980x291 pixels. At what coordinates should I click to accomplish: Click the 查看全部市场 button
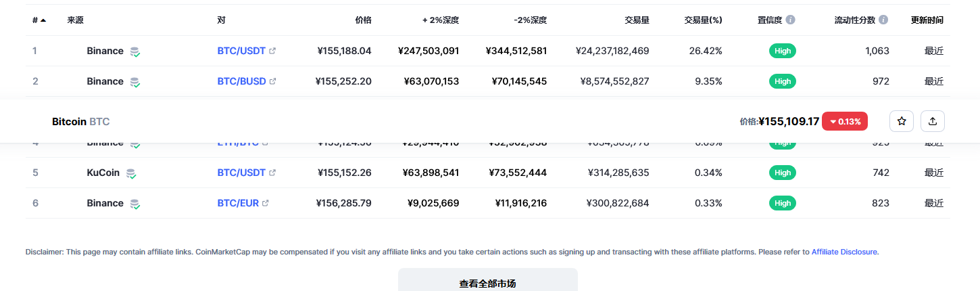click(487, 283)
